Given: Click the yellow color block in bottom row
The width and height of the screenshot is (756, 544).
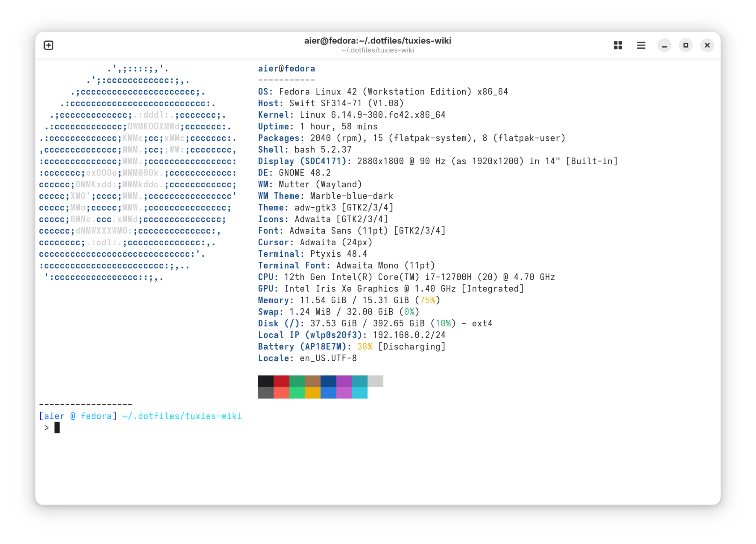Looking at the screenshot, I should click(313, 393).
